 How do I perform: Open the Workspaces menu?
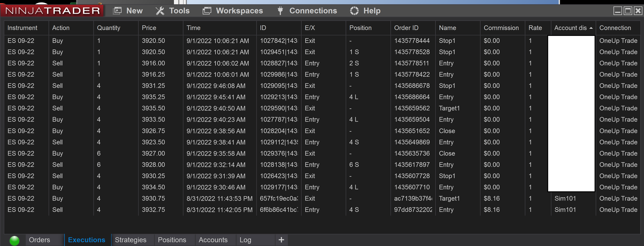239,11
